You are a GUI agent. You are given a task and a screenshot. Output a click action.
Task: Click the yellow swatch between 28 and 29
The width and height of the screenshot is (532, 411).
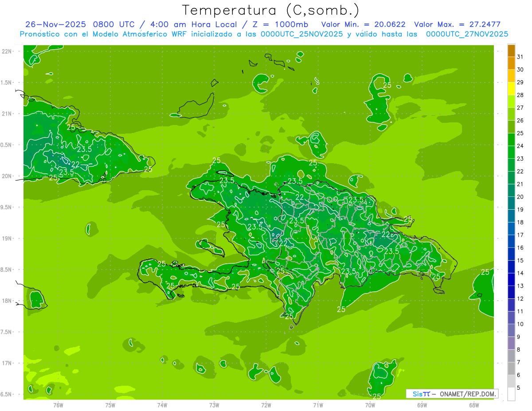click(x=511, y=89)
